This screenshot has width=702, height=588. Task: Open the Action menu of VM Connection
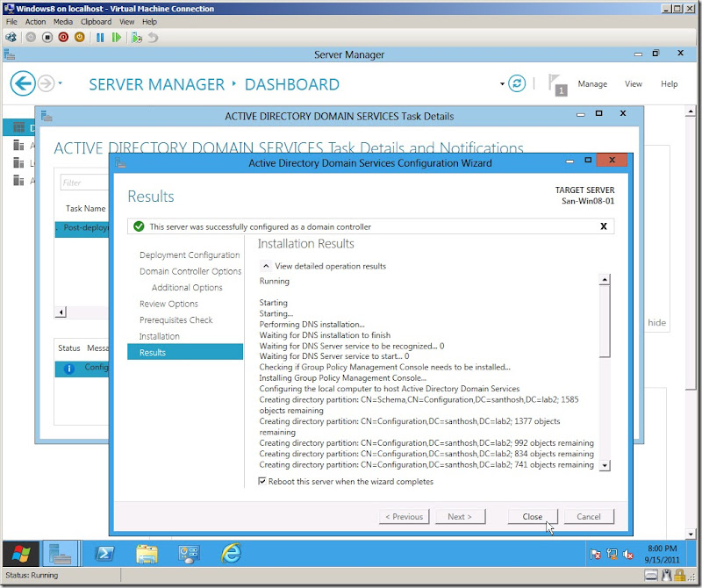point(35,21)
